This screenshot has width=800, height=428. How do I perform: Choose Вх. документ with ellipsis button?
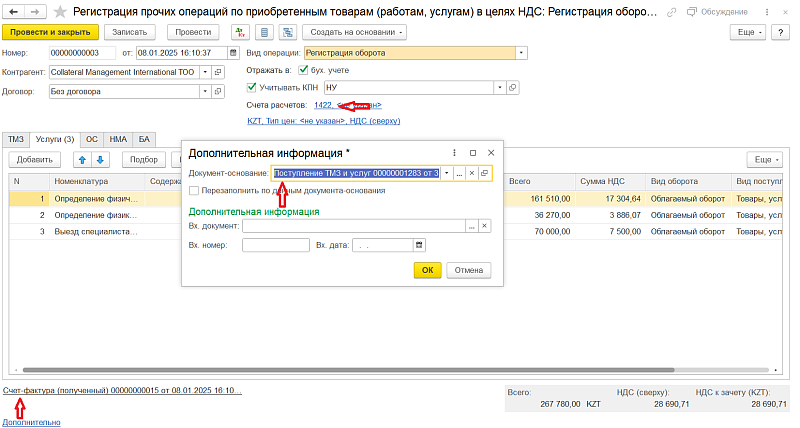click(x=472, y=226)
